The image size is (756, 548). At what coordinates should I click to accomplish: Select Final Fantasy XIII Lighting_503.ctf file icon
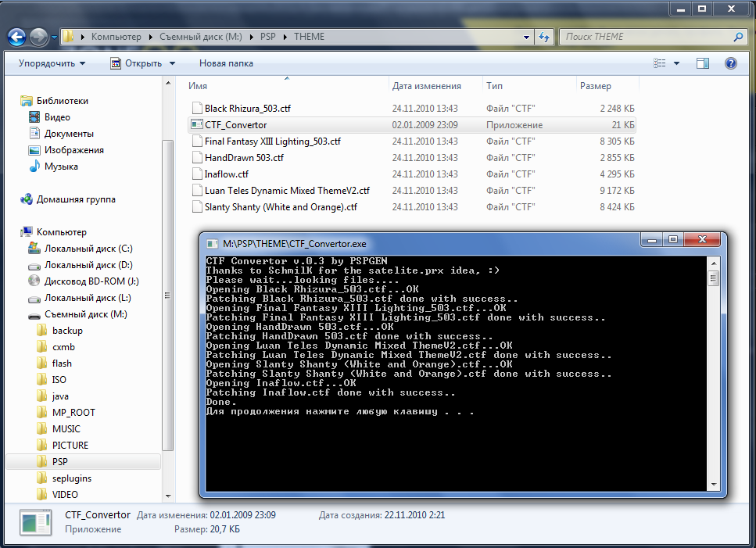pyautogui.click(x=197, y=141)
